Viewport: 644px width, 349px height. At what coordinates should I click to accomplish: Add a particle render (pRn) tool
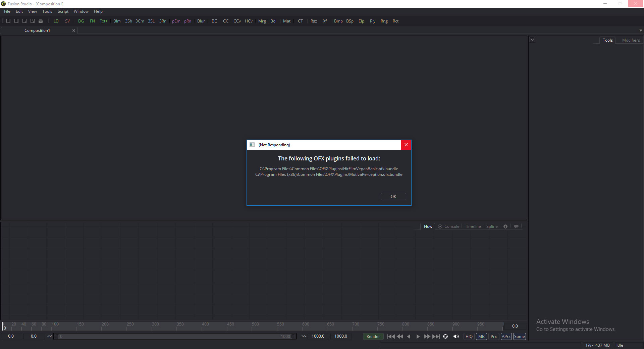(x=187, y=21)
